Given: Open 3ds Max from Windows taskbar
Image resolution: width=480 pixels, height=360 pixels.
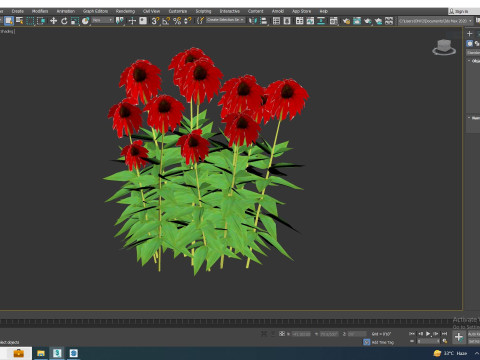Looking at the screenshot, I should (x=57, y=353).
